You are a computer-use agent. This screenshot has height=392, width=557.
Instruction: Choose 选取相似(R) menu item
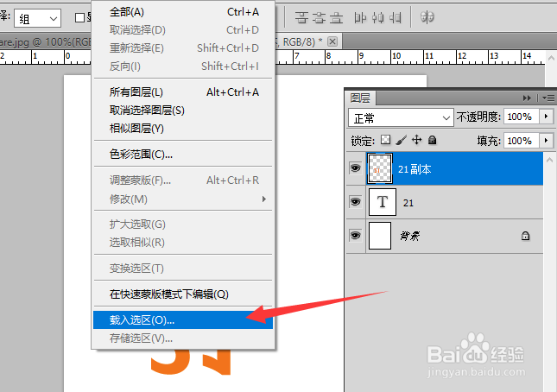coord(183,243)
